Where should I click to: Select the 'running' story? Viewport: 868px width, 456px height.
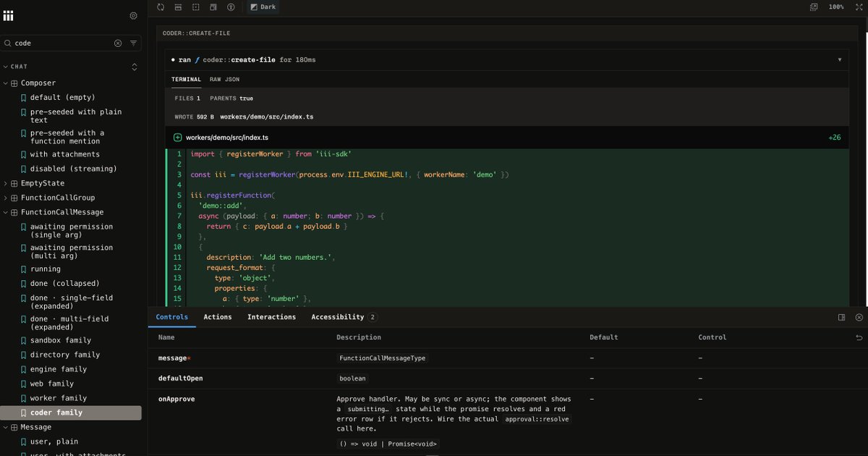pyautogui.click(x=46, y=269)
